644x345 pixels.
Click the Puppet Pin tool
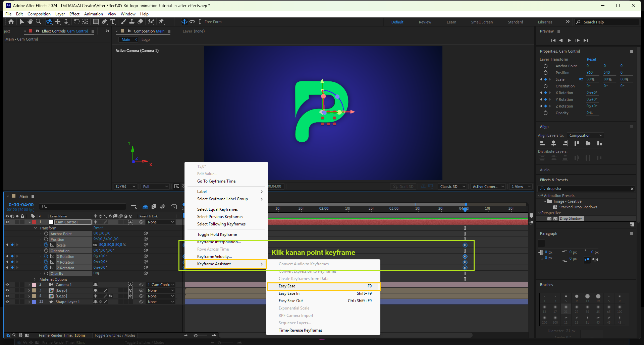pos(161,22)
